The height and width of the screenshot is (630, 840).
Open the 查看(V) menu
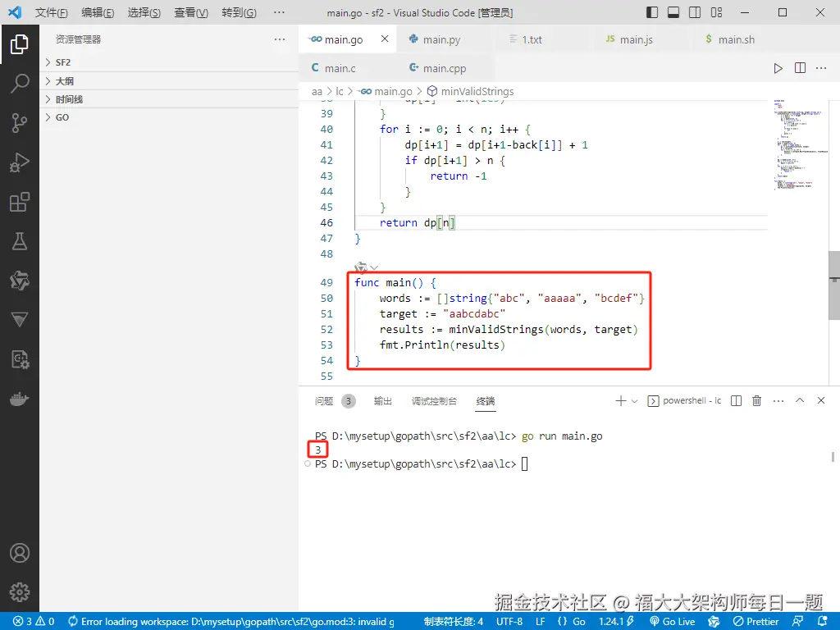tap(191, 12)
